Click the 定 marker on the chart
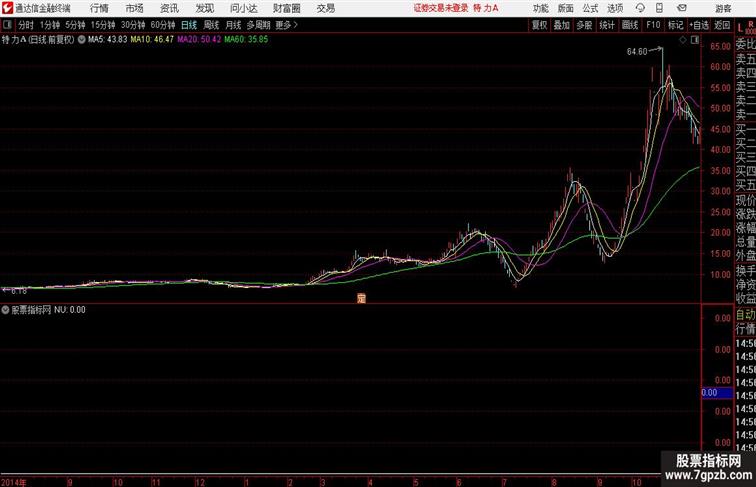Image resolution: width=756 pixels, height=487 pixels. [x=361, y=298]
